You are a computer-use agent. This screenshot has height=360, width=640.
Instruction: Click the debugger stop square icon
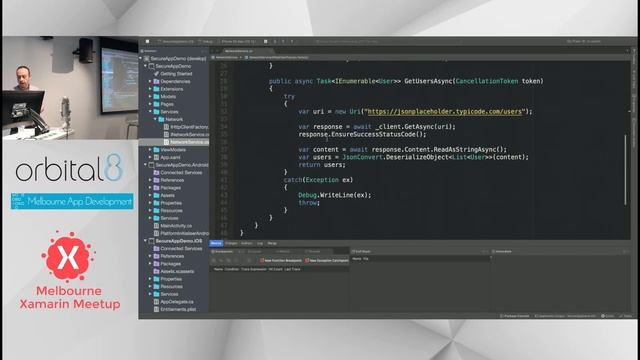266,41
